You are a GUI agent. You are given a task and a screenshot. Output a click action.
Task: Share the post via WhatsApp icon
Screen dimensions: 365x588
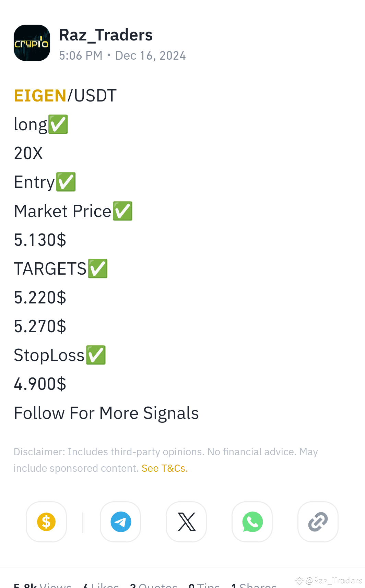point(252,522)
